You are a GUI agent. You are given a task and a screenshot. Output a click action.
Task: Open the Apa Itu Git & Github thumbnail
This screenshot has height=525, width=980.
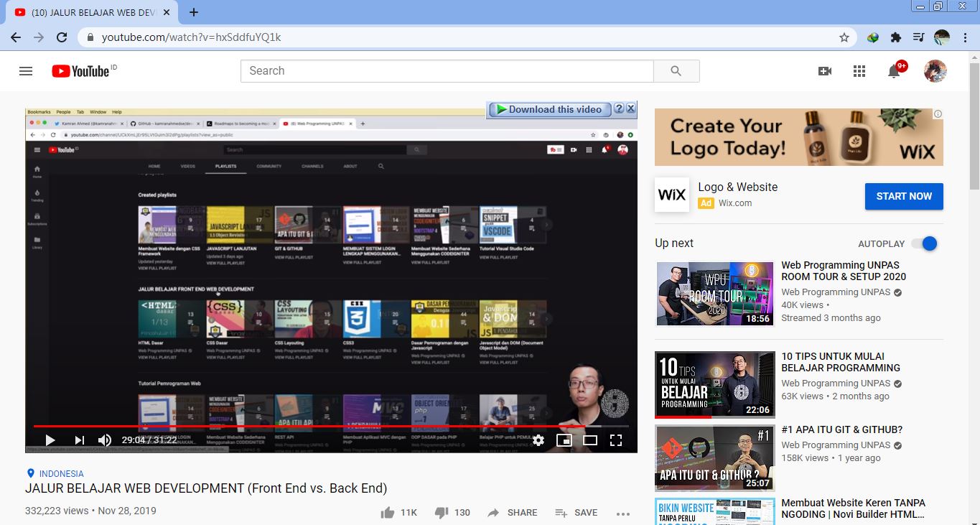pyautogui.click(x=715, y=457)
